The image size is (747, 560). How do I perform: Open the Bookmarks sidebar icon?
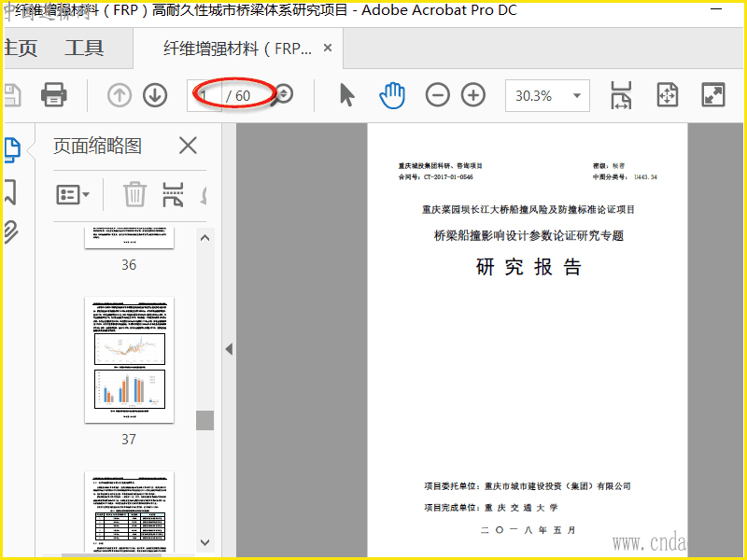pyautogui.click(x=10, y=192)
